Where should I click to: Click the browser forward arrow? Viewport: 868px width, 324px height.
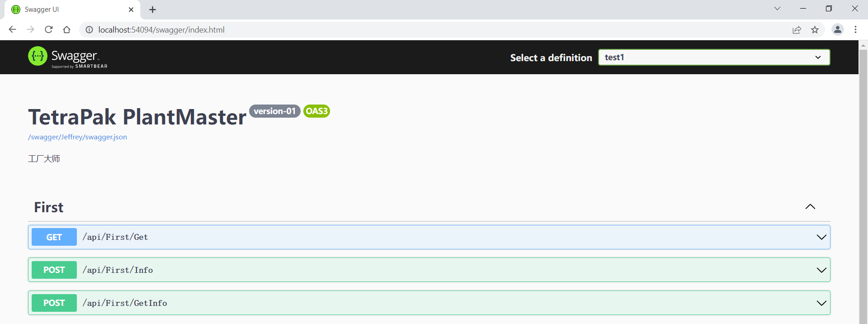30,29
